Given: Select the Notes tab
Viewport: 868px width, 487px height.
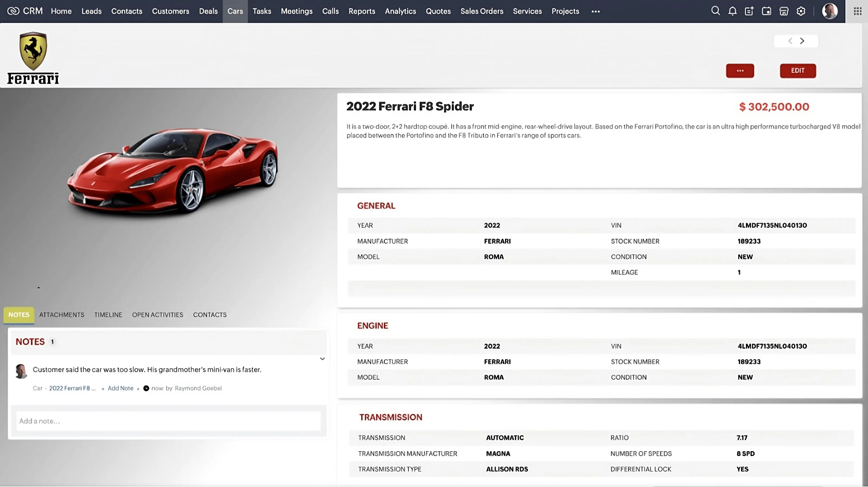Looking at the screenshot, I should 19,315.
